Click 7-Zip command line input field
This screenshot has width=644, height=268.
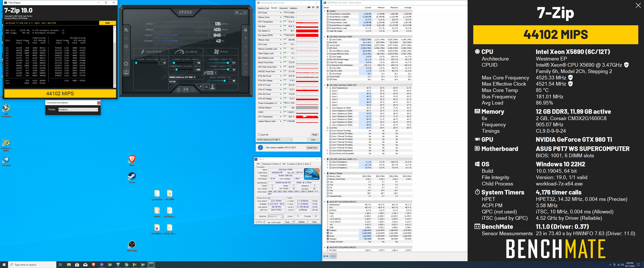51,23
